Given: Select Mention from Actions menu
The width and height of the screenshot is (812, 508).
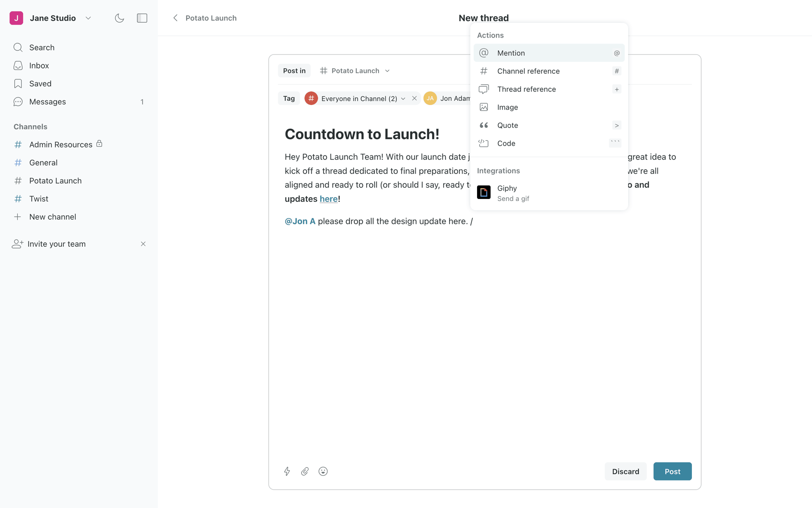Looking at the screenshot, I should [x=549, y=53].
